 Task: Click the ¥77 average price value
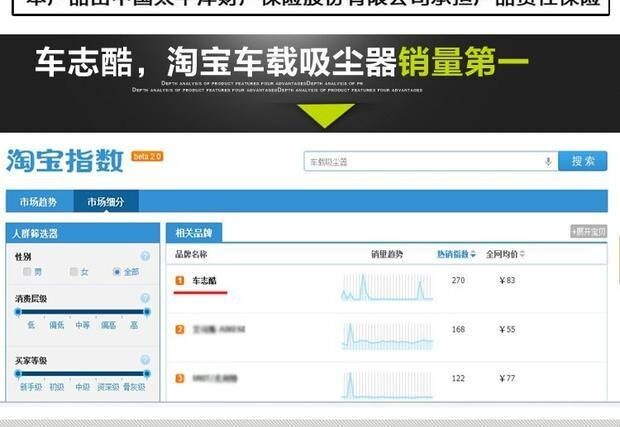point(507,378)
